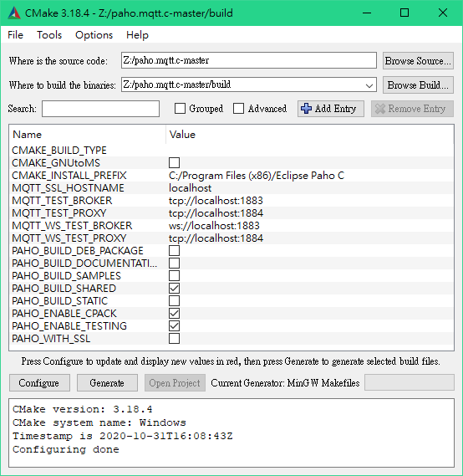463x476 pixels.
Task: Click the 'Current Generator: MinGW Makefiles' label
Action: (285, 383)
